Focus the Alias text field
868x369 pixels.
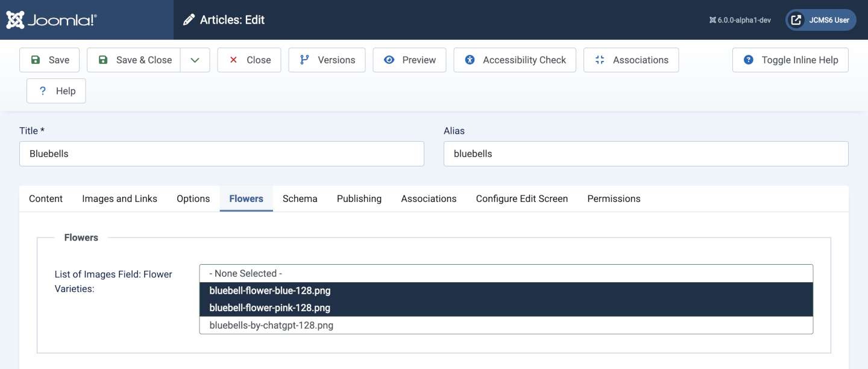coord(646,154)
